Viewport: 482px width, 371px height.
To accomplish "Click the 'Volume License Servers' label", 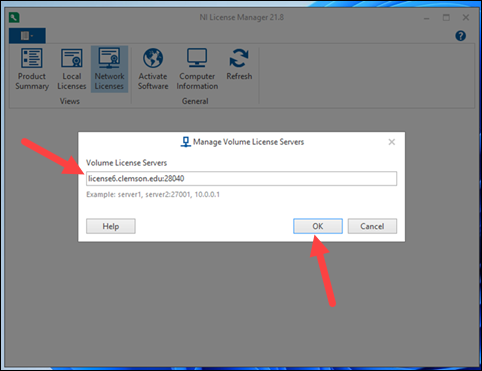I will [x=126, y=163].
